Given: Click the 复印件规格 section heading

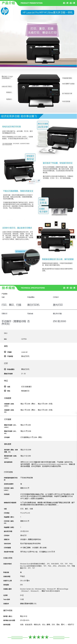Looking at the screenshot, I should pos(8,610).
